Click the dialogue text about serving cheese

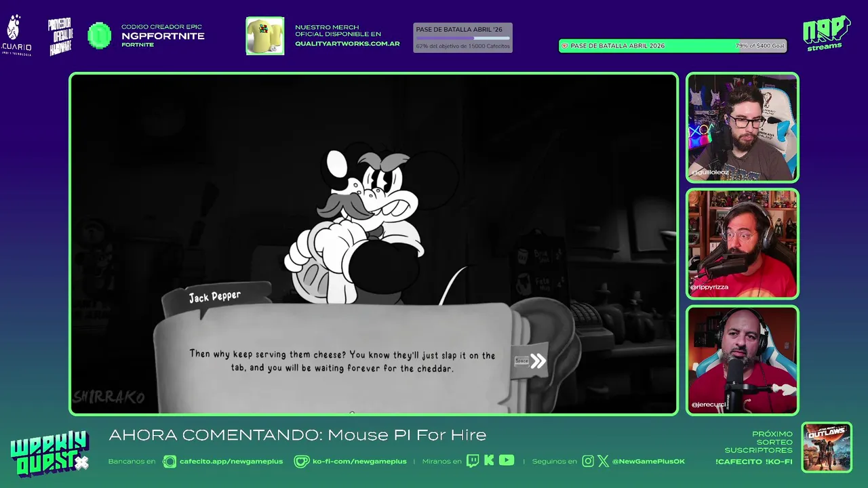click(342, 361)
